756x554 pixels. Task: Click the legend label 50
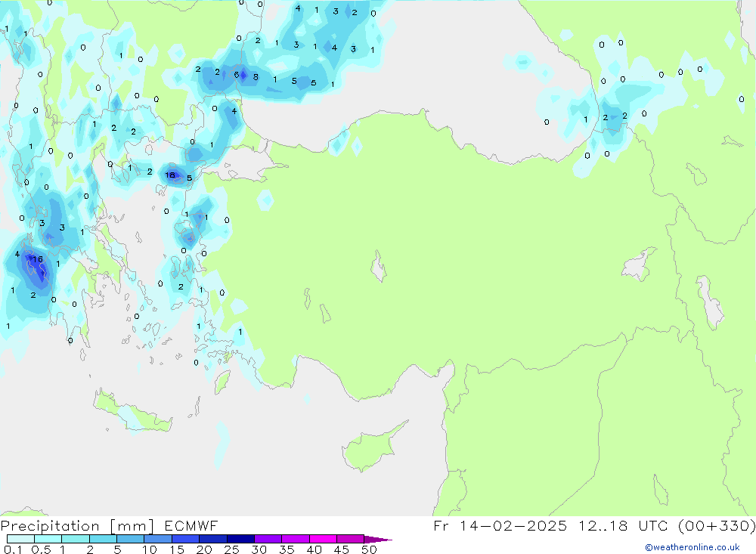(x=369, y=549)
